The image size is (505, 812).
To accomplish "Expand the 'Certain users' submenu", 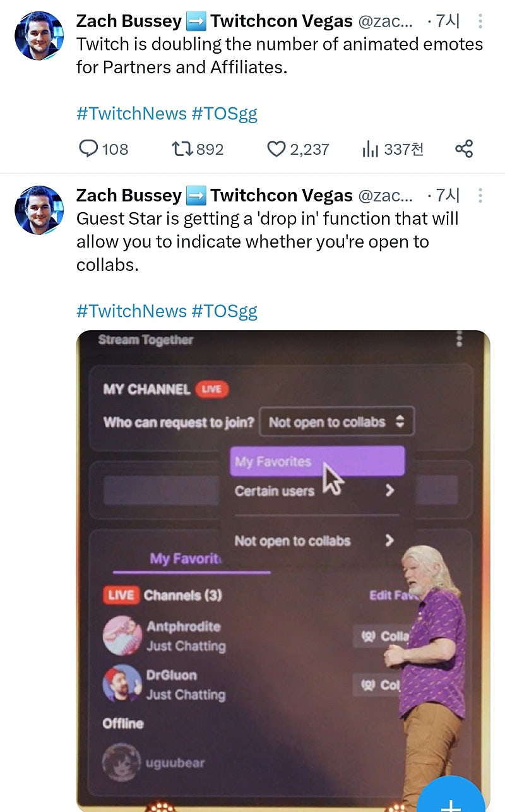I will pos(314,491).
